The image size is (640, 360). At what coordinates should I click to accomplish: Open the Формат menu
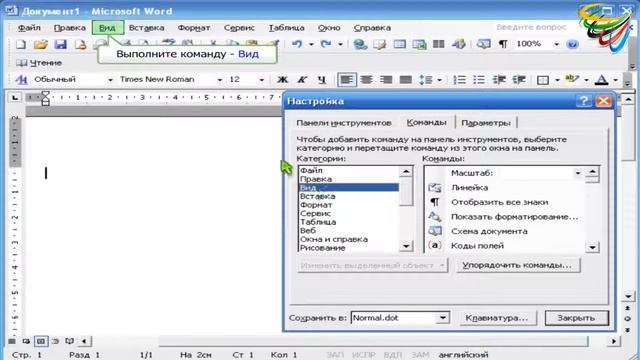click(x=194, y=28)
